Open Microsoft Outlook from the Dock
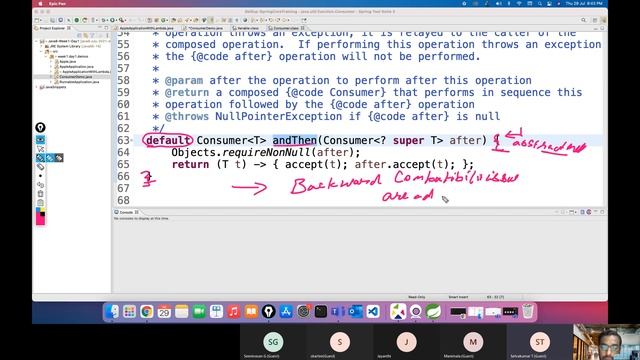 pyautogui.click(x=355, y=312)
